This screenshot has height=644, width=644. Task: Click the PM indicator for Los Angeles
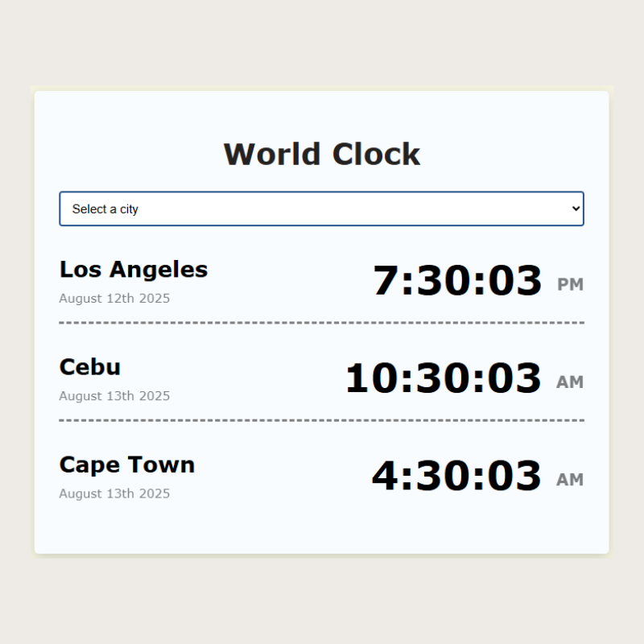point(572,284)
